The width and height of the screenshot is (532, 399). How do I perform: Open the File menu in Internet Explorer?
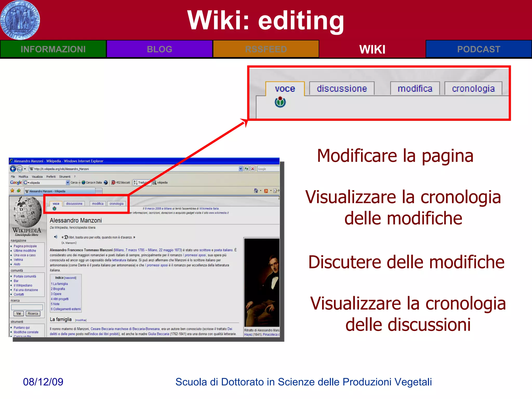pyautogui.click(x=13, y=177)
